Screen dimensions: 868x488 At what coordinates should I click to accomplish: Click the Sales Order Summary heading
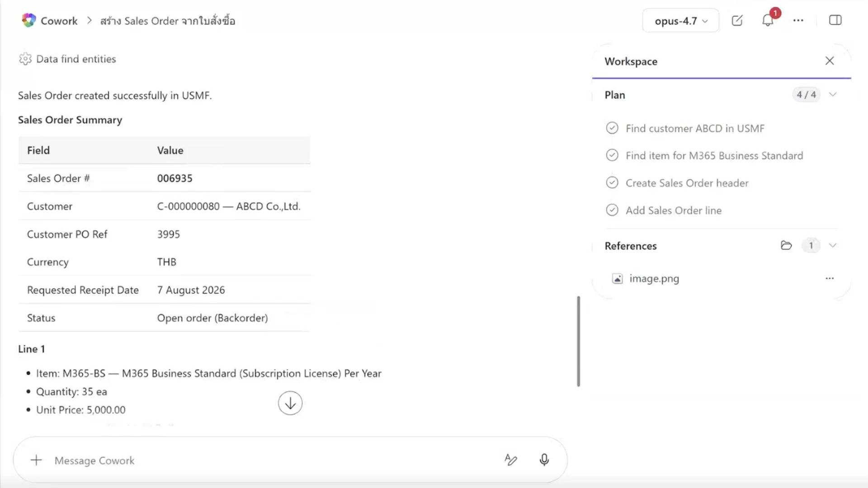tap(70, 120)
